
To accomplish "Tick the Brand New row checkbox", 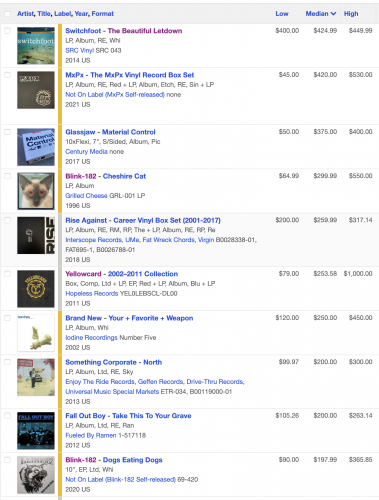I will [7, 318].
